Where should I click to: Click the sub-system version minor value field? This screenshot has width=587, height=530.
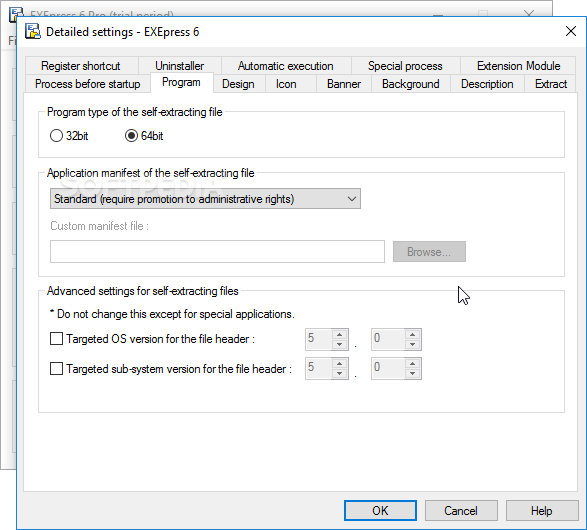388,368
